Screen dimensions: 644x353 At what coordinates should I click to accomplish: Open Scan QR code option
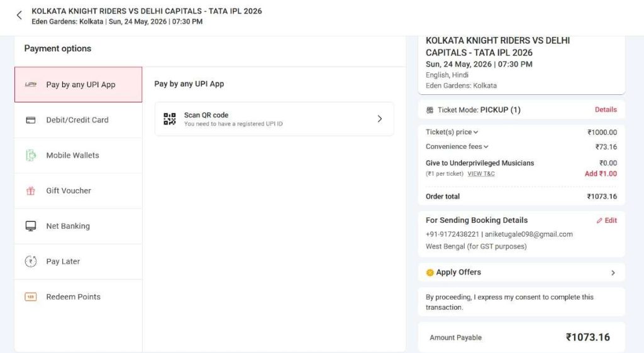pos(274,119)
